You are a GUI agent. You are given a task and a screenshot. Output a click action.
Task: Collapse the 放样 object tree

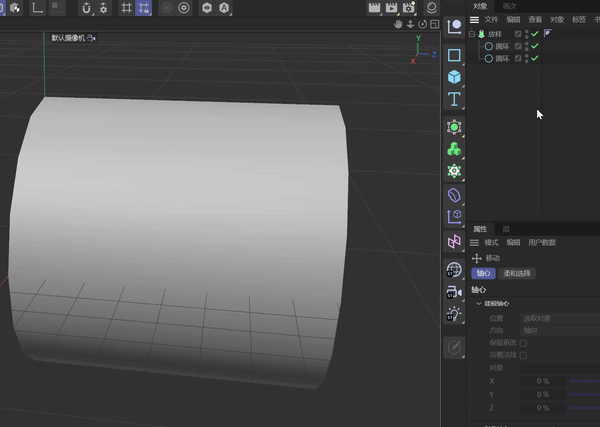click(x=472, y=34)
